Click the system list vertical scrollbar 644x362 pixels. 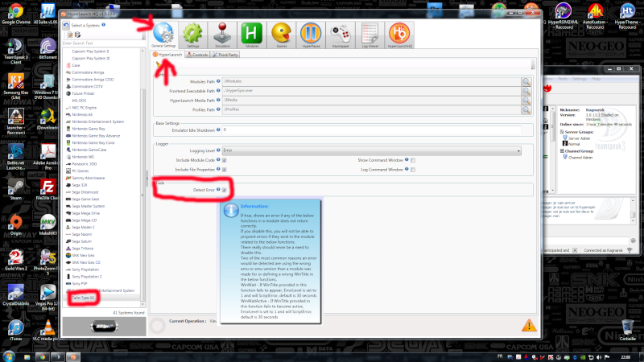click(143, 176)
